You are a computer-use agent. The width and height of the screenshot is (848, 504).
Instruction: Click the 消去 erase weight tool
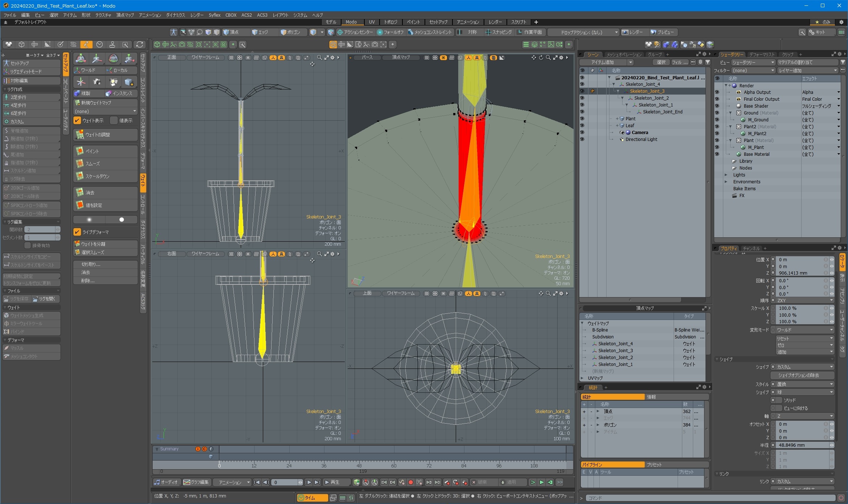pyautogui.click(x=106, y=192)
